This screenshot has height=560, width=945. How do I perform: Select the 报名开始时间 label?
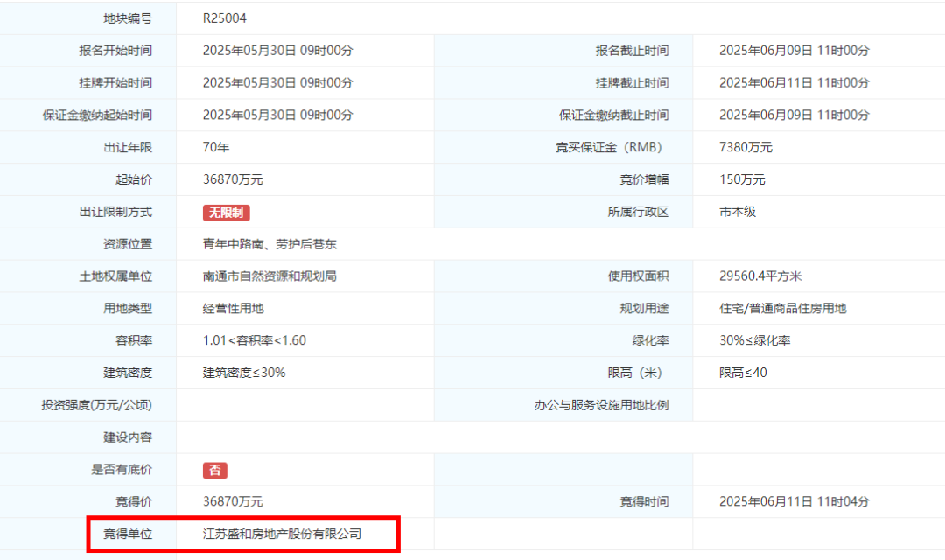pyautogui.click(x=115, y=51)
